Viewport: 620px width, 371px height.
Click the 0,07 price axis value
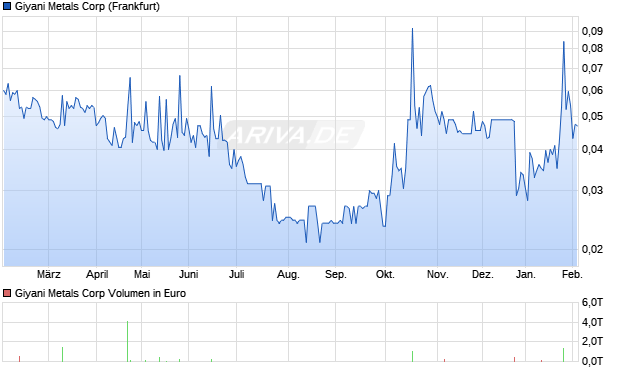[592, 68]
